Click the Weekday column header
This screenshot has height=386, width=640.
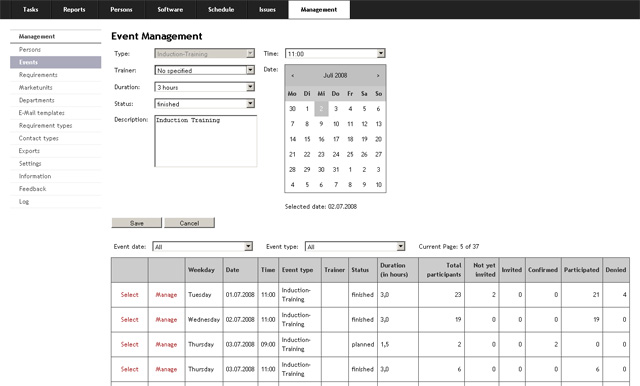pos(204,270)
